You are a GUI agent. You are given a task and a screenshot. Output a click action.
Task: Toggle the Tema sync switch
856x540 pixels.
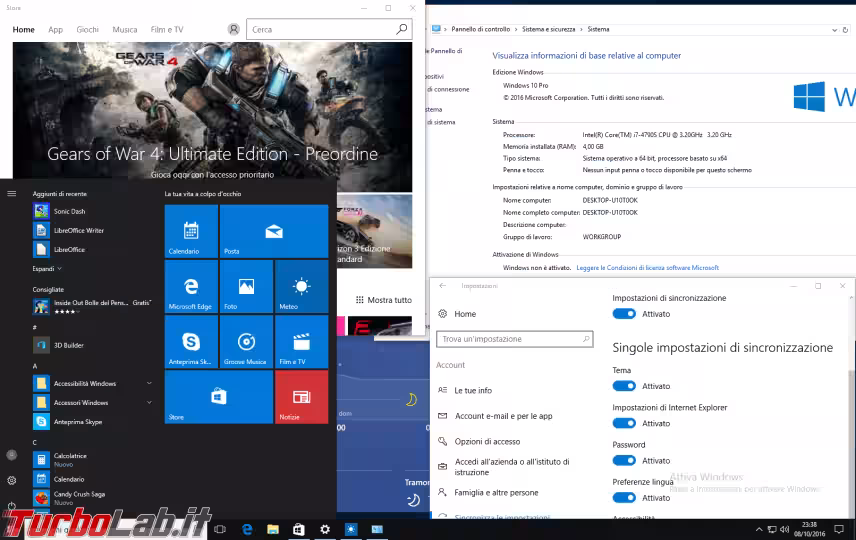point(624,386)
